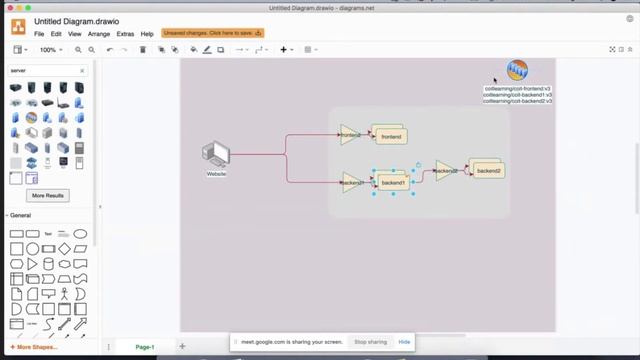640x360 pixels.
Task: Click the language globe icon top right
Action: [x=630, y=19]
